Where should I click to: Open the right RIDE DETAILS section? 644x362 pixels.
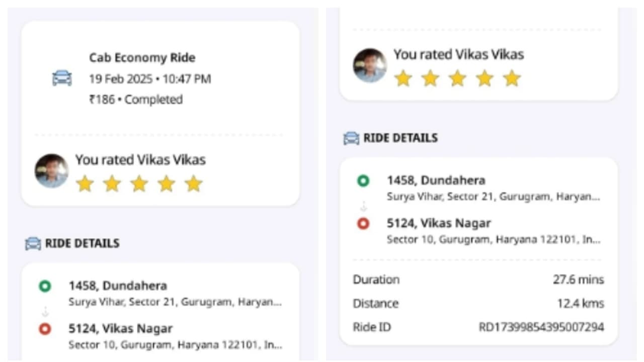pos(401,138)
